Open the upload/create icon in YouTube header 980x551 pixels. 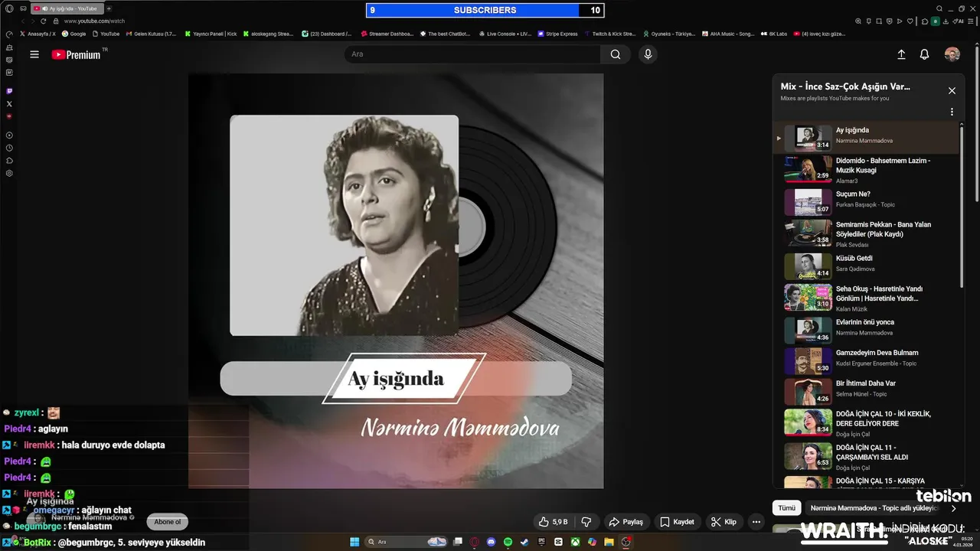(901, 54)
